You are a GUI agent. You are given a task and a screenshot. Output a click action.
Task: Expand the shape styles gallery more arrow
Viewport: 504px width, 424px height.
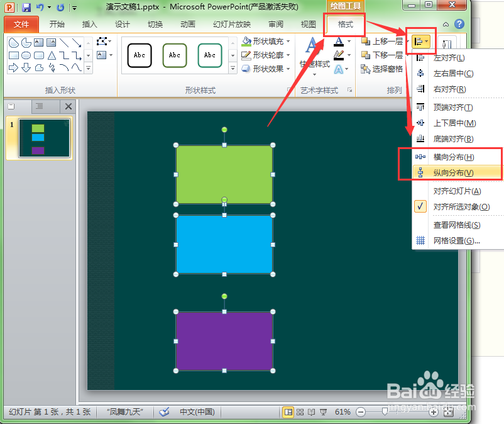233,68
